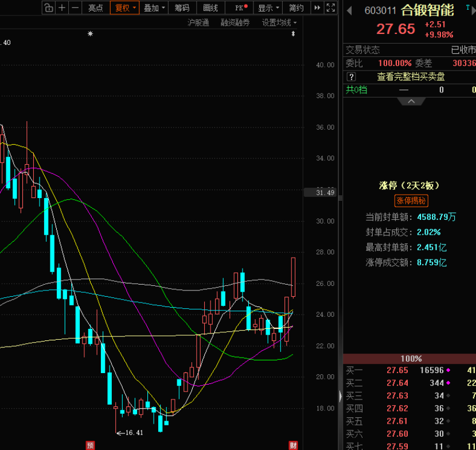Click the question mark help icon

tap(351, 76)
